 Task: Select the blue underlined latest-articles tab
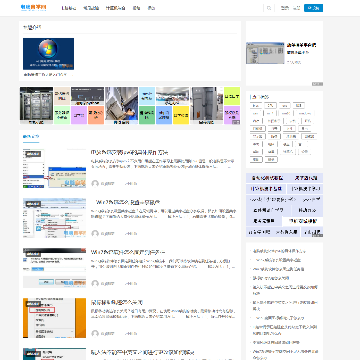(31, 137)
